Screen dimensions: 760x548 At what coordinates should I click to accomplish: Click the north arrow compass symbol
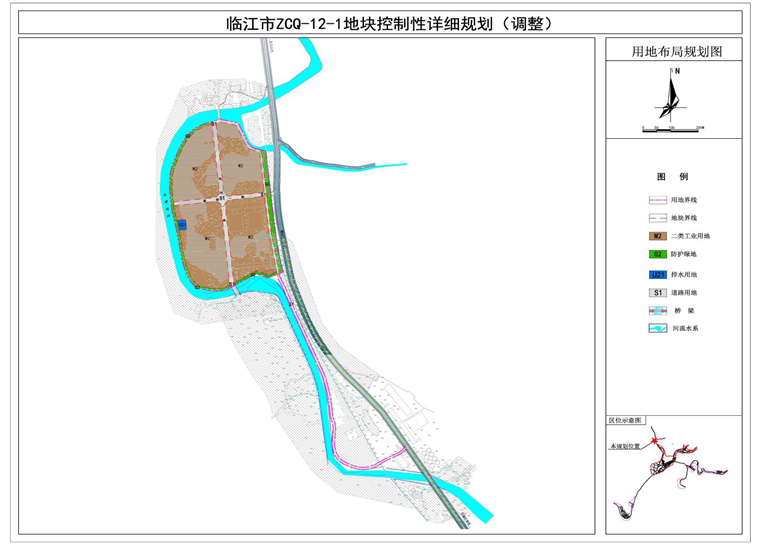tap(673, 93)
